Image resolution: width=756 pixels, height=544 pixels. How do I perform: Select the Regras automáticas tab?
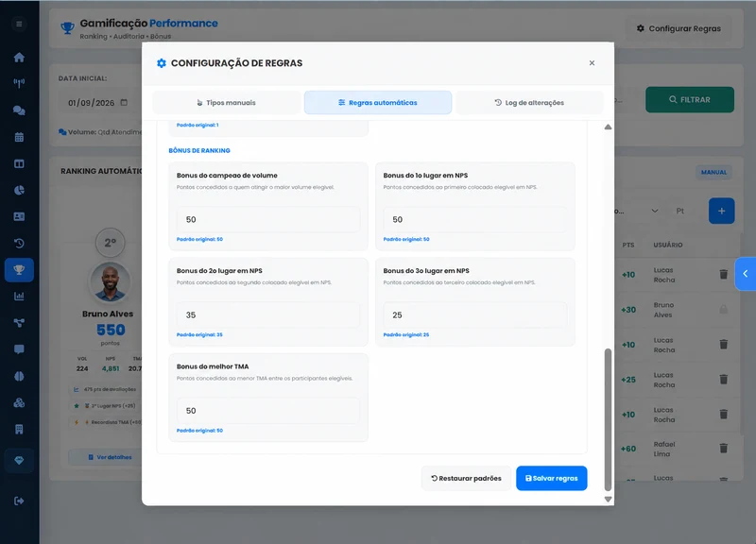(377, 103)
